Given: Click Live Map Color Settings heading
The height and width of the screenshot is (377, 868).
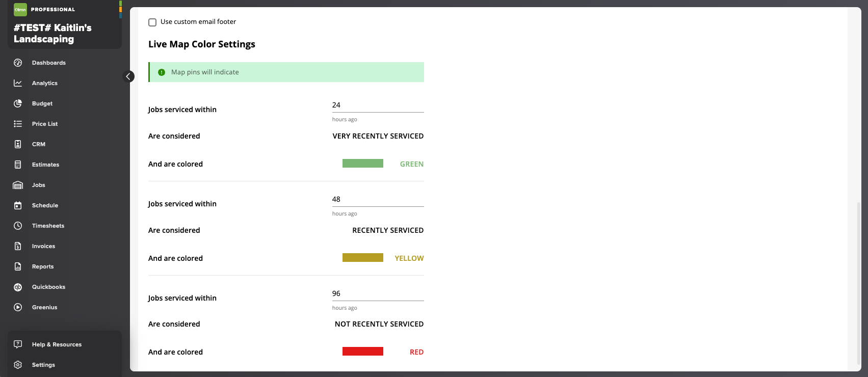Looking at the screenshot, I should point(202,44).
